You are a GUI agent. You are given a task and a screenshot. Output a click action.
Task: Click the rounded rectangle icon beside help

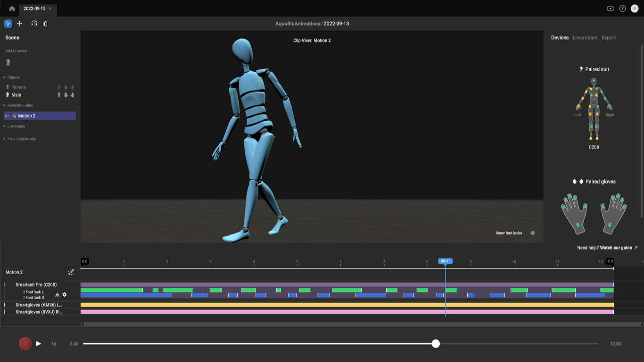611,8
